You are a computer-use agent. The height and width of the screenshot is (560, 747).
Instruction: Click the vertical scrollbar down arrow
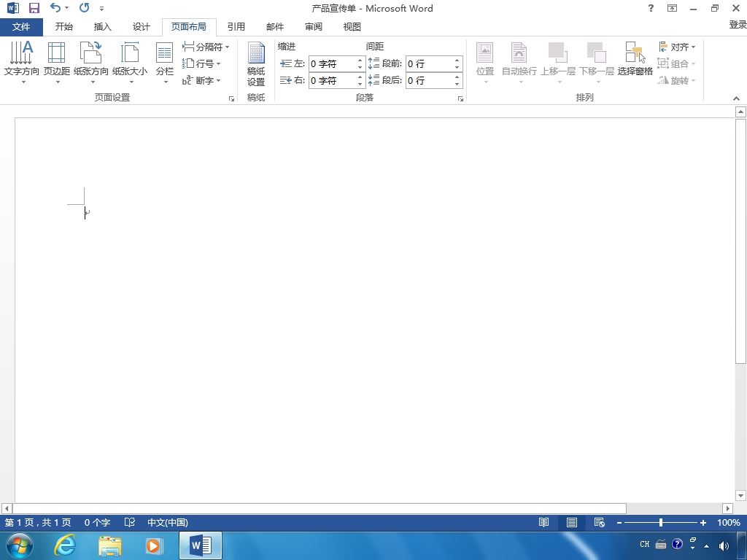point(740,496)
